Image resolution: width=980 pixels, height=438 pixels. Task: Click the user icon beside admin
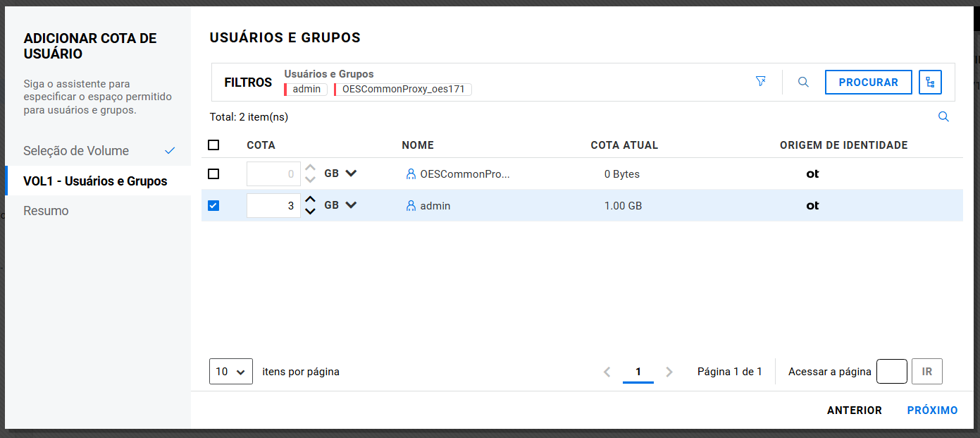(x=411, y=206)
